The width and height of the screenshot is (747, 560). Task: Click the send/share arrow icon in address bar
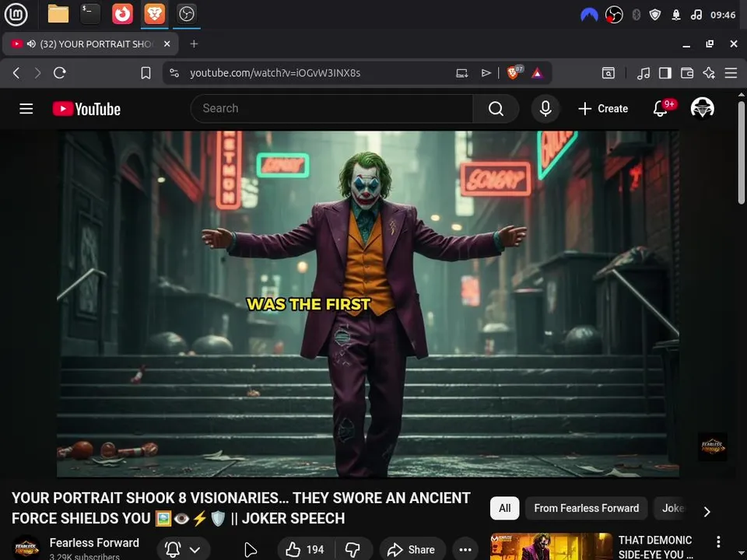pyautogui.click(x=486, y=73)
